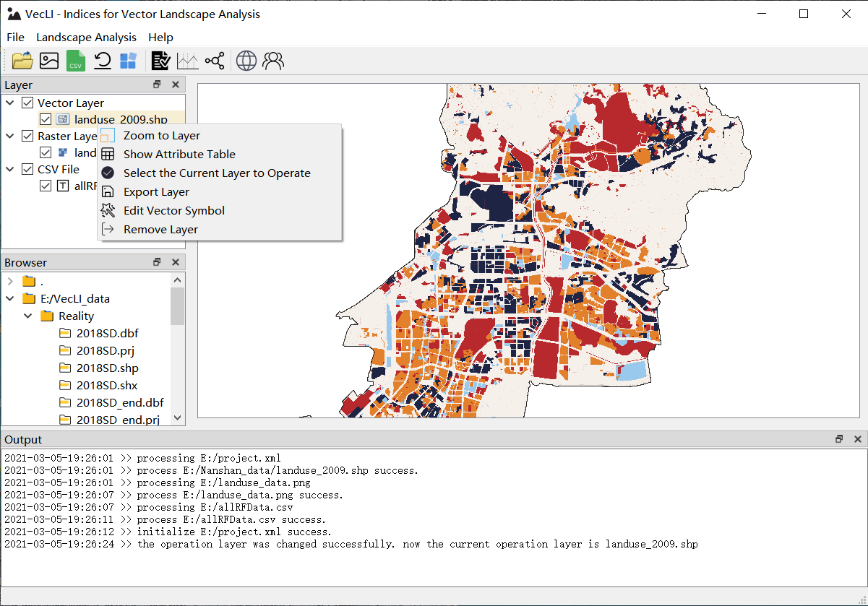This screenshot has width=868, height=606.
Task: Click the blue tiles toolbar icon
Action: pos(128,61)
